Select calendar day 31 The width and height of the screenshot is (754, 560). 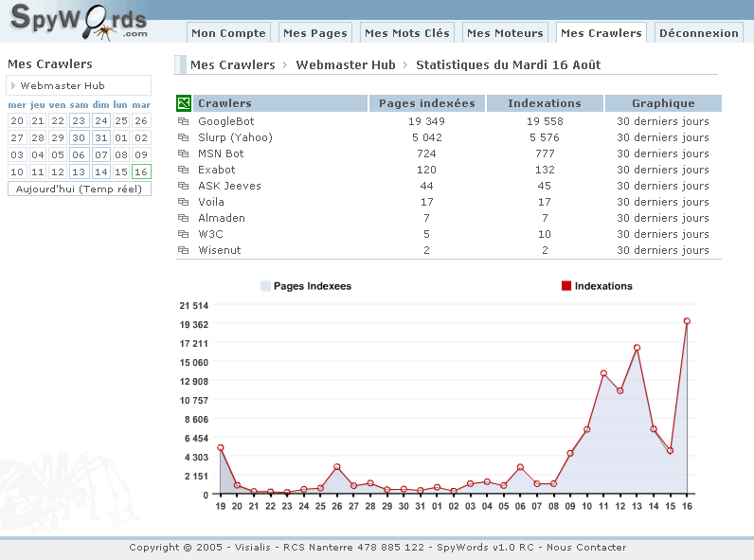[x=101, y=137]
